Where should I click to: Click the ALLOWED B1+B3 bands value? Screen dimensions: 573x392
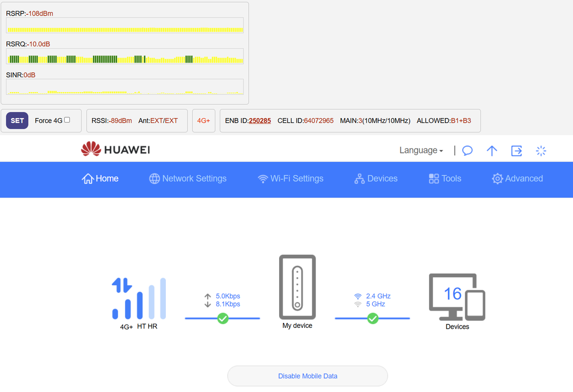click(x=461, y=121)
